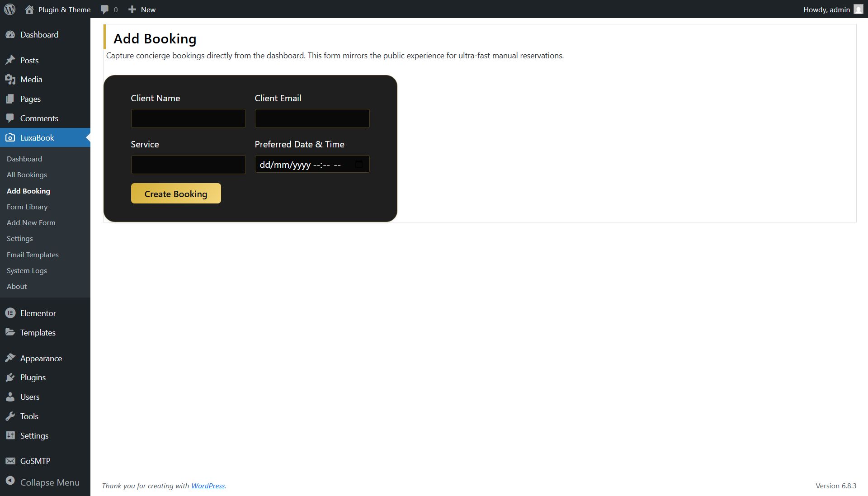The width and height of the screenshot is (868, 496).
Task: Open the Howdy, admin account menu
Action: (x=826, y=9)
